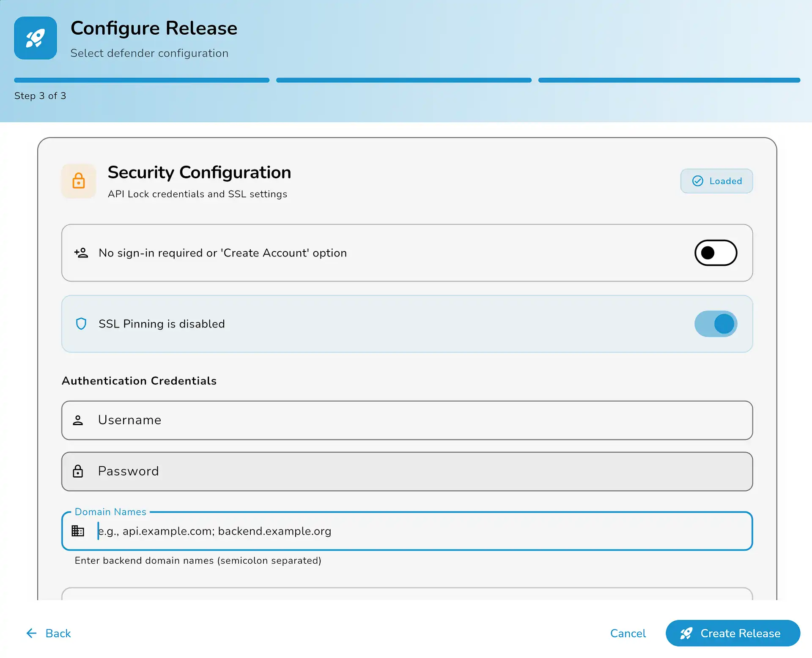Click the 'No sign-in required' option label
The image size is (812, 658).
[x=222, y=253]
